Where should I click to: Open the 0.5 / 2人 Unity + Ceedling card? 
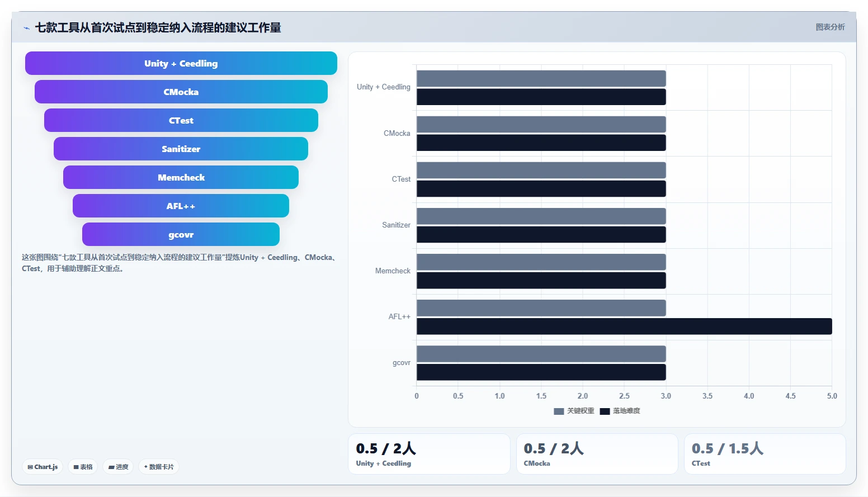(x=429, y=454)
